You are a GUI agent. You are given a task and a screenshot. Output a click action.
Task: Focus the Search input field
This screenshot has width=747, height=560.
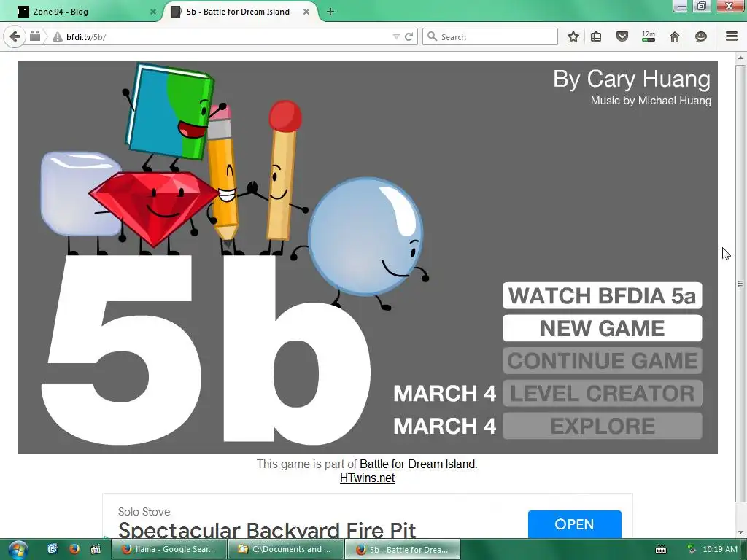coord(490,36)
